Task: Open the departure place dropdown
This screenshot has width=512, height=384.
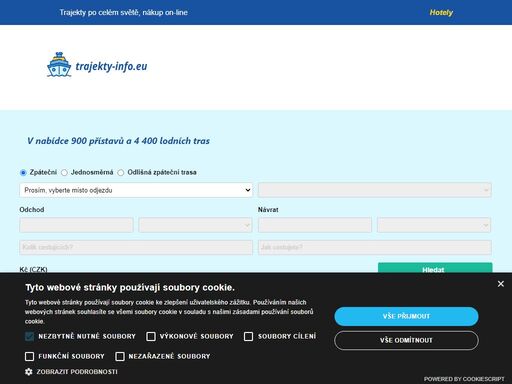Action: pos(136,190)
